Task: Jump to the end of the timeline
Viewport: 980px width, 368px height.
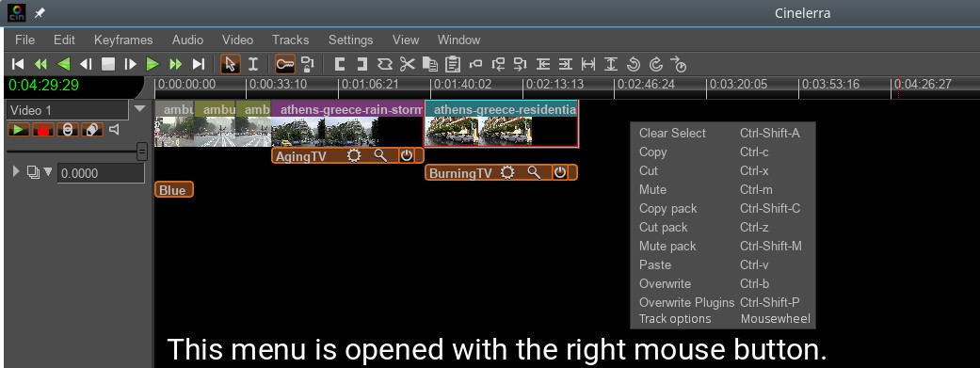Action: [198, 64]
